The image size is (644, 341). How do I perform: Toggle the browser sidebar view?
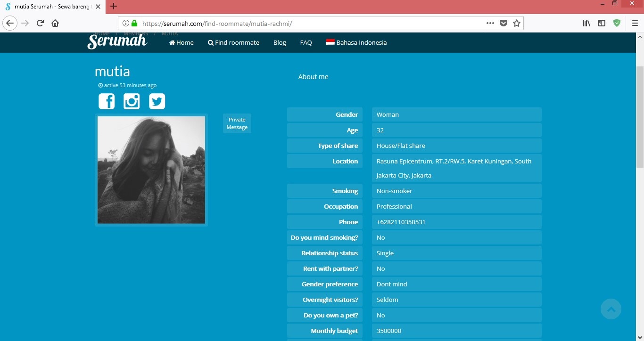pyautogui.click(x=602, y=23)
